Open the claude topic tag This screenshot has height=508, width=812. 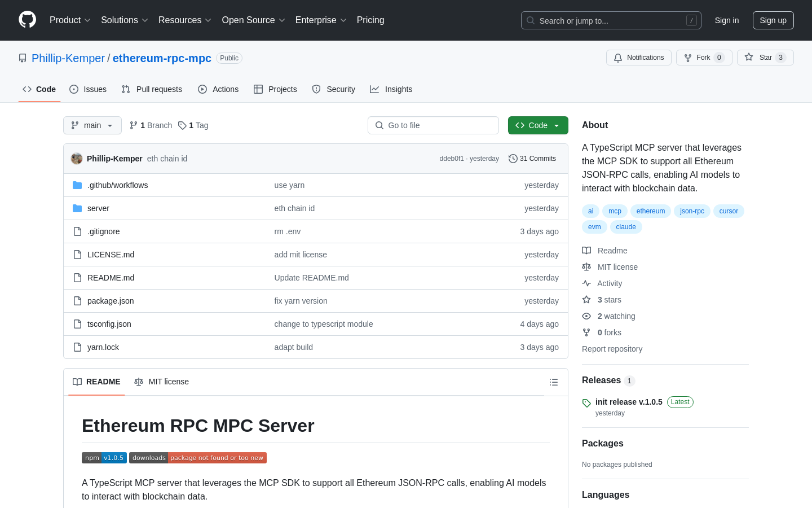click(x=626, y=227)
